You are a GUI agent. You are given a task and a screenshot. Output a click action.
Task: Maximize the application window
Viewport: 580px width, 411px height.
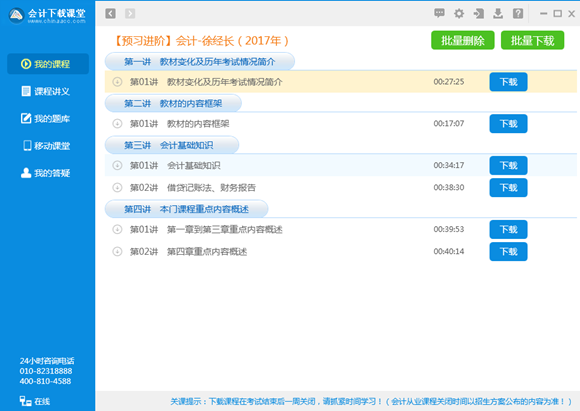[557, 14]
